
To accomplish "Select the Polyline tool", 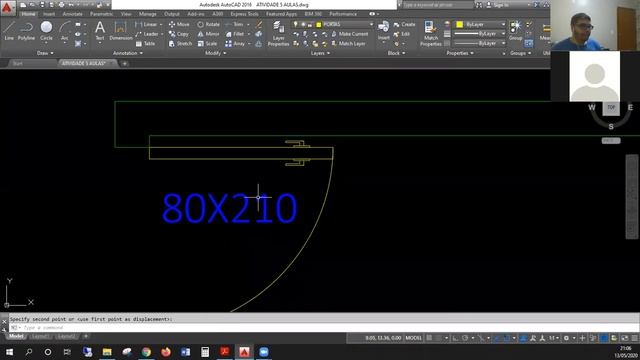I will point(26,31).
